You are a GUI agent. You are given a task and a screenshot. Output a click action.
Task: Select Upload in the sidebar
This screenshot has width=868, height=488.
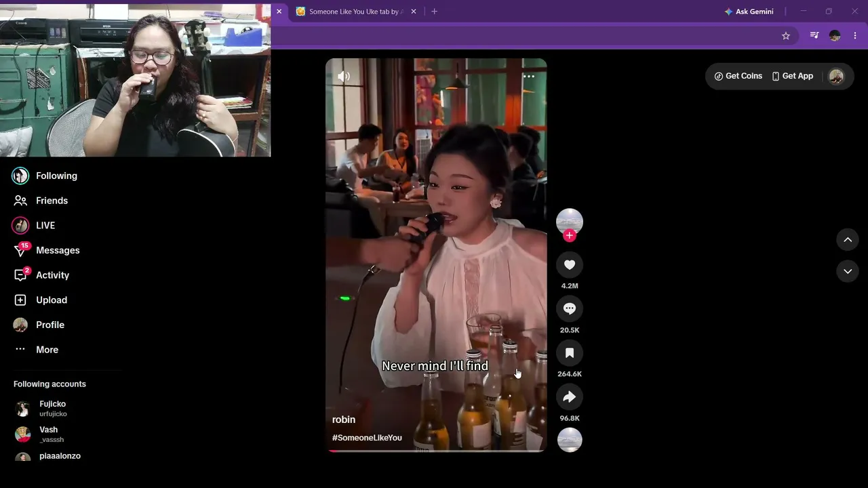pyautogui.click(x=41, y=300)
